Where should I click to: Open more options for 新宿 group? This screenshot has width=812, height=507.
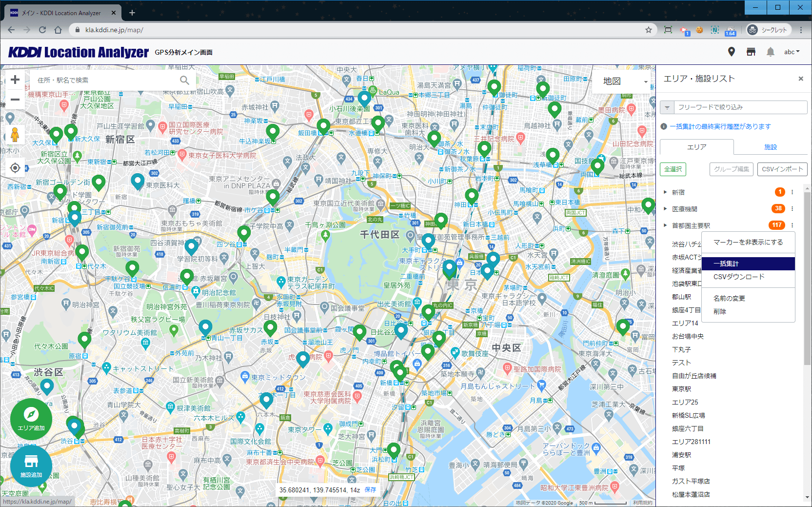(x=792, y=192)
